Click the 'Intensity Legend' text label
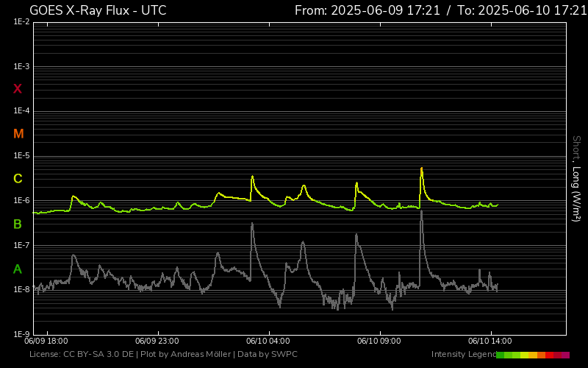The width and height of the screenshot is (588, 368). tap(462, 355)
